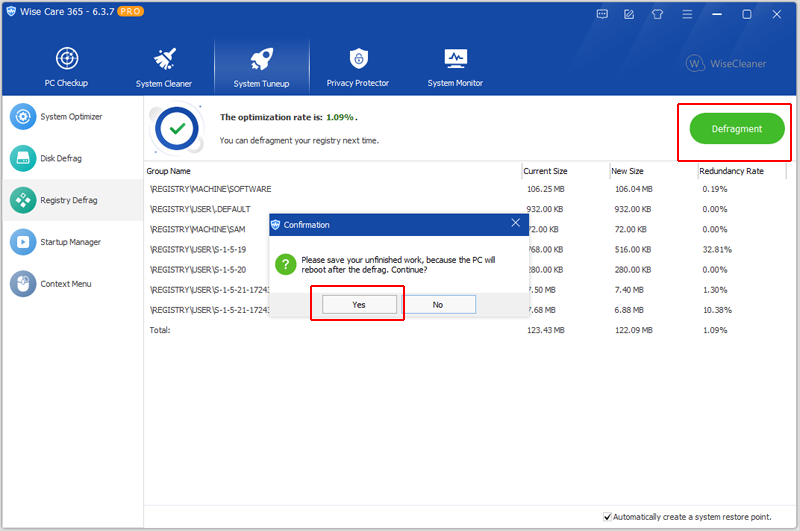Click the System Cleaner broom icon
Screen dimensions: 800x531
[165, 59]
